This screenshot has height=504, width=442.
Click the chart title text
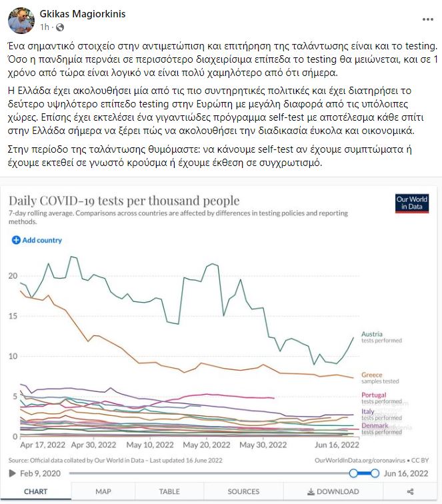[x=123, y=201]
